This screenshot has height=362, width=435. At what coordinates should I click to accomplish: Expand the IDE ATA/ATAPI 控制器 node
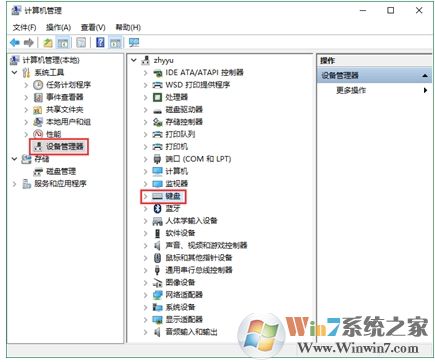[145, 72]
